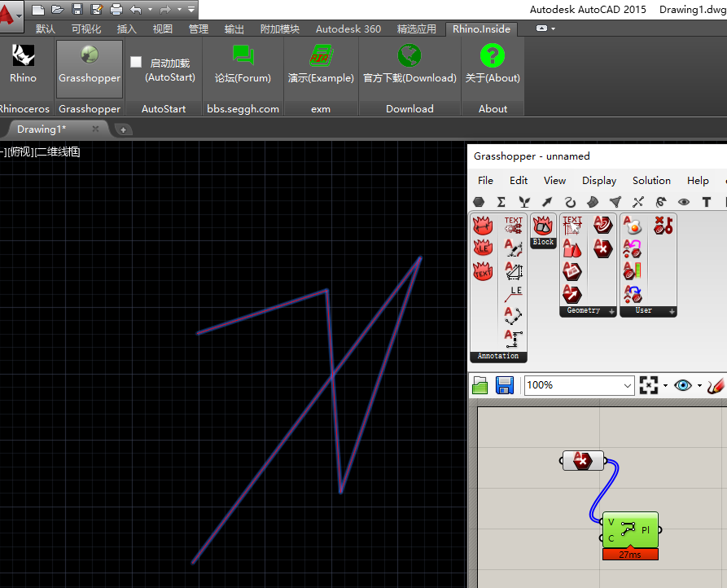Image resolution: width=727 pixels, height=588 pixels.
Task: Undo the last action in AutoCAD
Action: point(136,9)
